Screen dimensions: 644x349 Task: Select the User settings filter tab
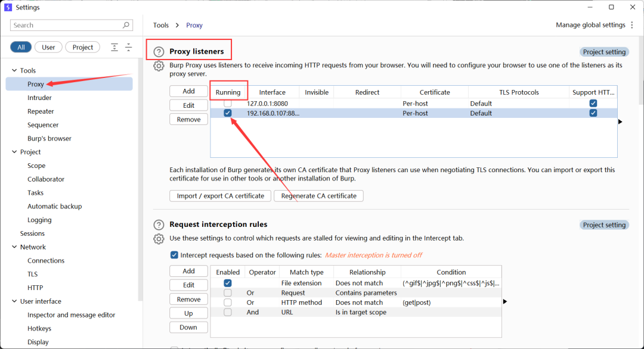pyautogui.click(x=48, y=48)
